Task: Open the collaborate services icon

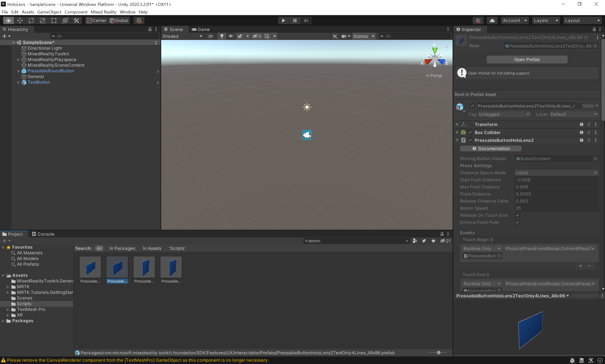Action: pos(478,21)
